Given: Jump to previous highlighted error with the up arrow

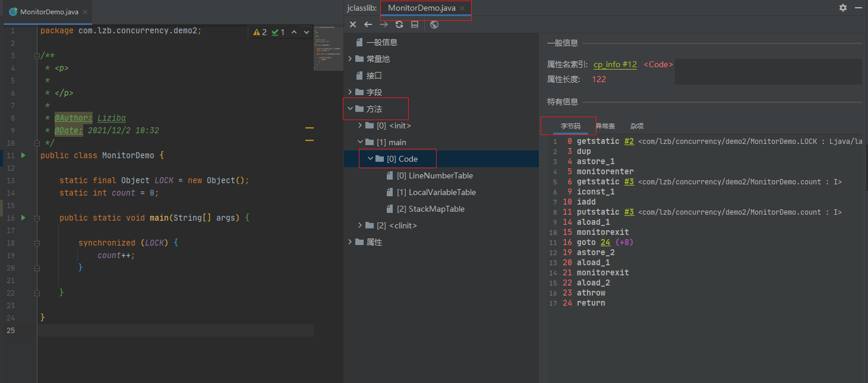Looking at the screenshot, I should (x=294, y=32).
